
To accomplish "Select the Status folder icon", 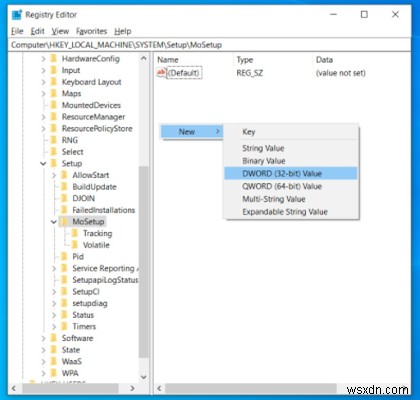I will (64, 315).
